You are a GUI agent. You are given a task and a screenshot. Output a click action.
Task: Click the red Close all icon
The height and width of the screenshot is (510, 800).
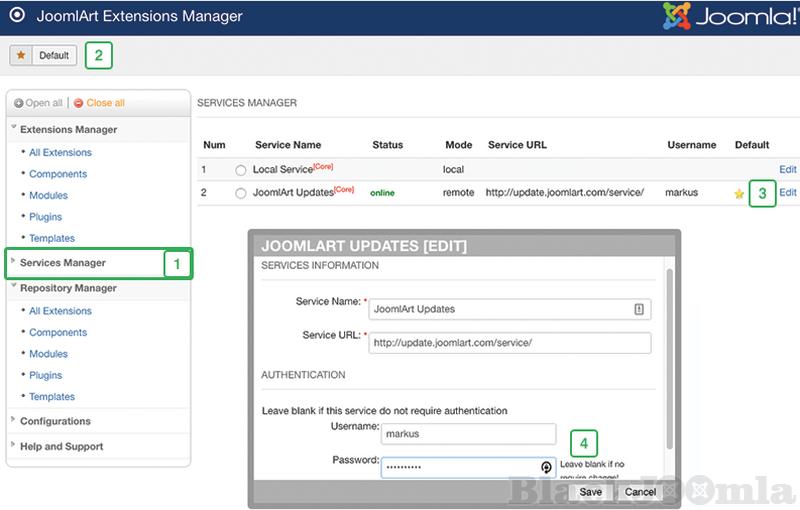click(79, 103)
